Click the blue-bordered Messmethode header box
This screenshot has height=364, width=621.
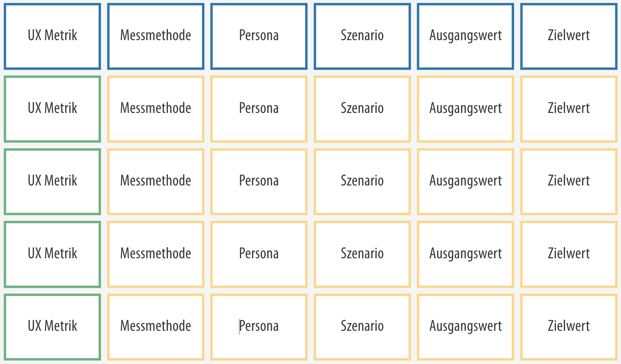[x=156, y=36]
